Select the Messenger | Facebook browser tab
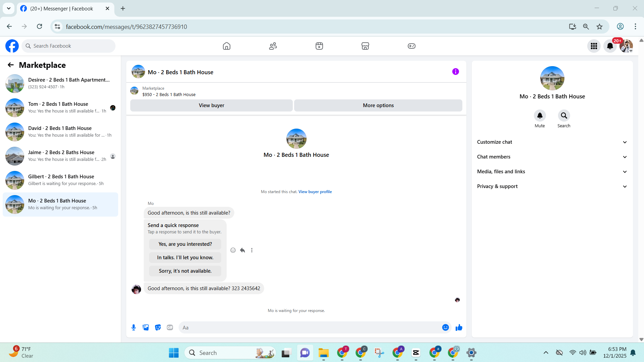 click(x=65, y=8)
